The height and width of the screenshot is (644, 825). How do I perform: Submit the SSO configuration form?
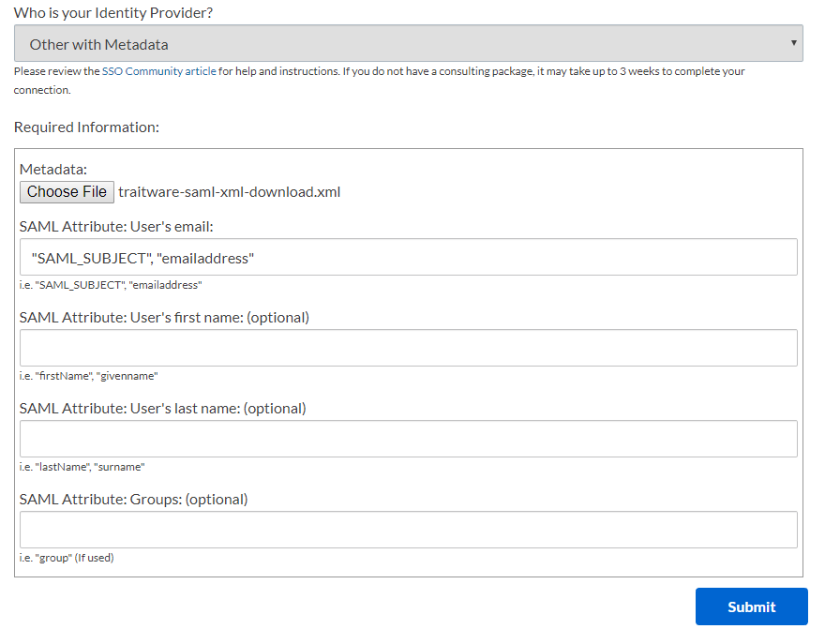(751, 607)
